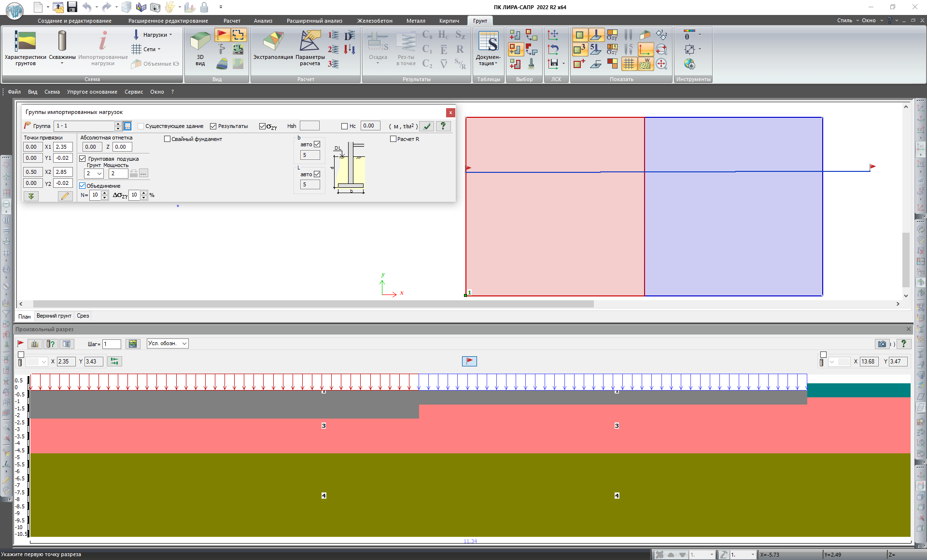
Task: Click the camera snapshot icon in section panel
Action: tap(882, 344)
